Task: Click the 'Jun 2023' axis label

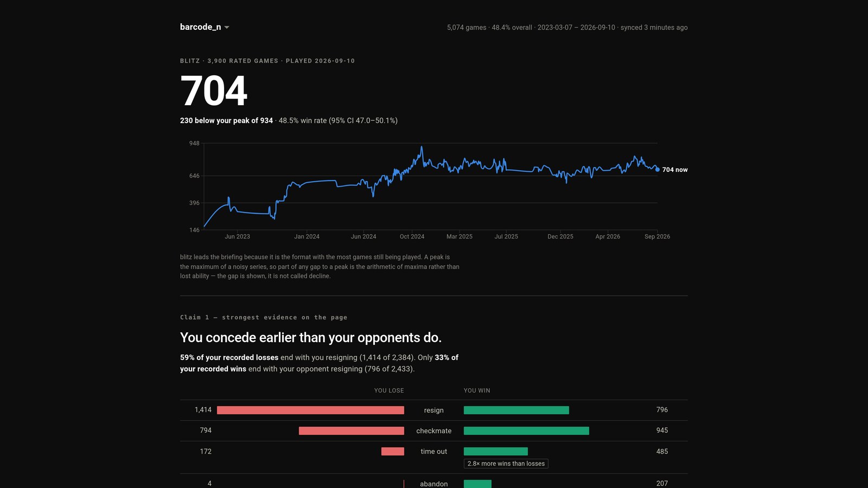Action: (x=237, y=237)
